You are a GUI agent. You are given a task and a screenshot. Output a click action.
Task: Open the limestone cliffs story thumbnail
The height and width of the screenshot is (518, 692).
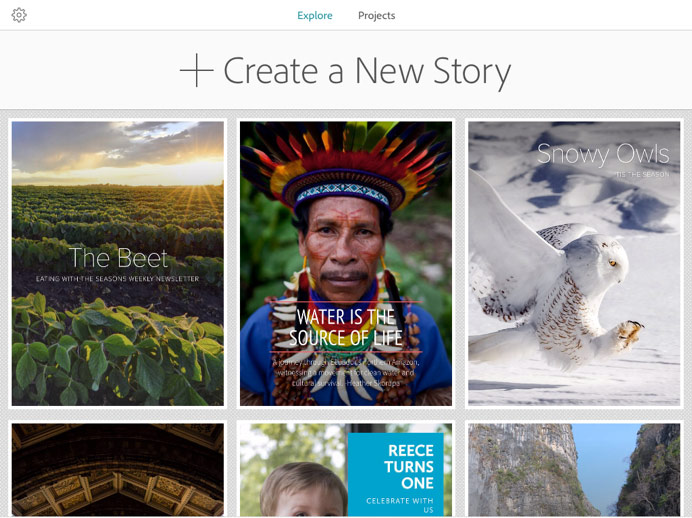click(x=574, y=470)
